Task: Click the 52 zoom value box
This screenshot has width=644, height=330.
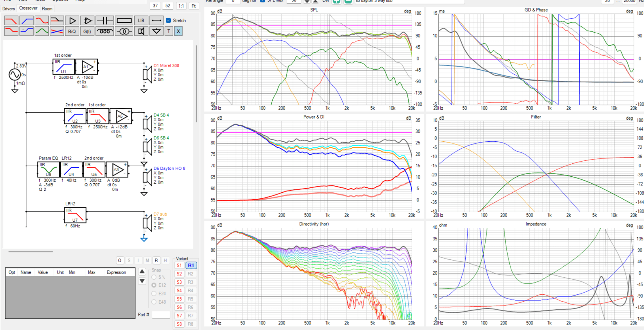Action: 168,6
